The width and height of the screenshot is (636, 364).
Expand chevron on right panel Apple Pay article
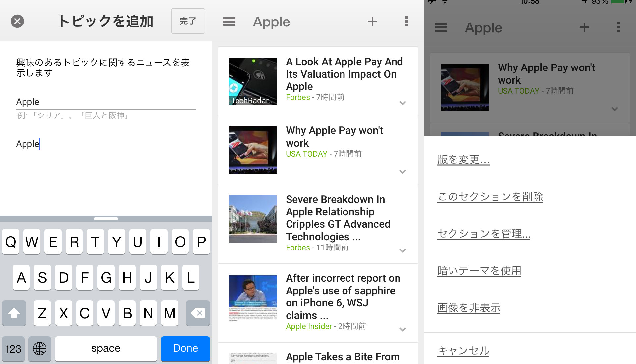[615, 109]
